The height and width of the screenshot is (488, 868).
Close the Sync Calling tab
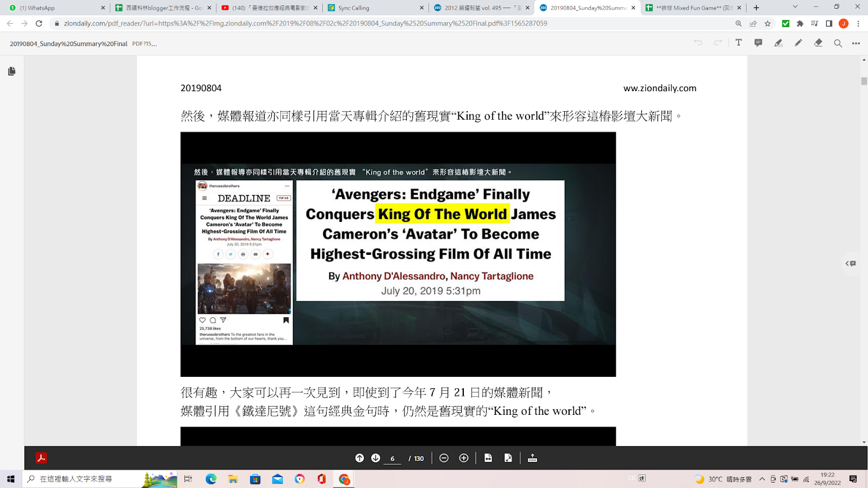pyautogui.click(x=422, y=8)
